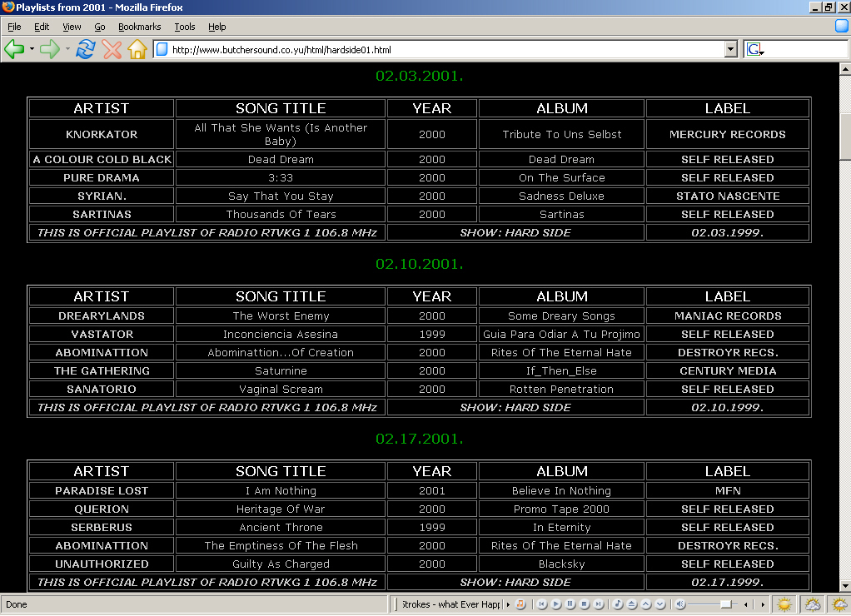This screenshot has width=851, height=616.
Task: Click the right arrow after the volume slider
Action: pyautogui.click(x=763, y=604)
